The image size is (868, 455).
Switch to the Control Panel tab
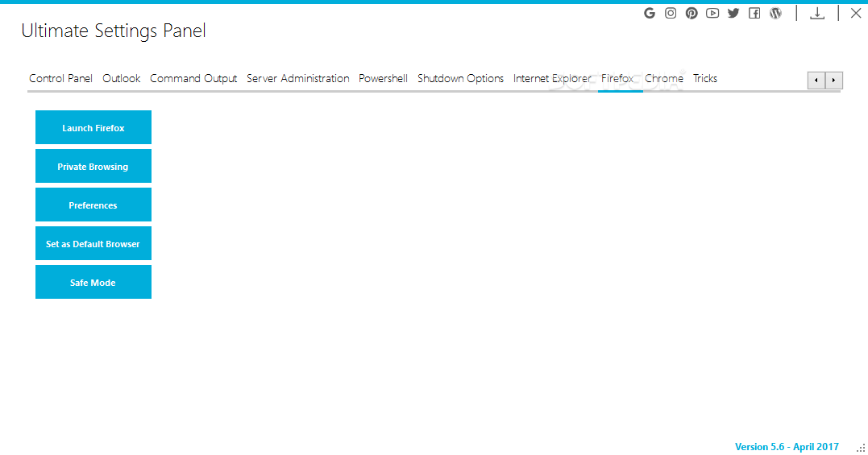[61, 78]
